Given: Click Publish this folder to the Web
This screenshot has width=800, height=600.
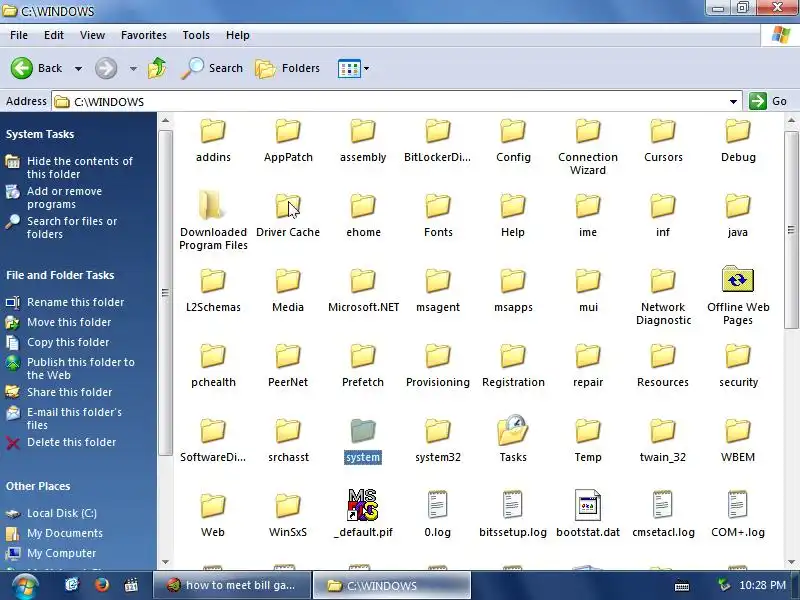Looking at the screenshot, I should pos(81,368).
